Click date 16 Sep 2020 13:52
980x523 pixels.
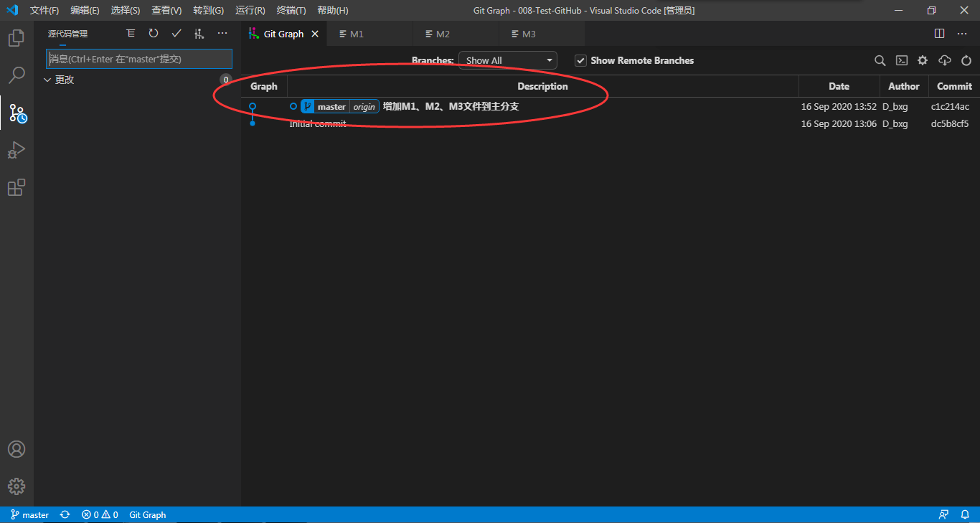click(x=839, y=106)
